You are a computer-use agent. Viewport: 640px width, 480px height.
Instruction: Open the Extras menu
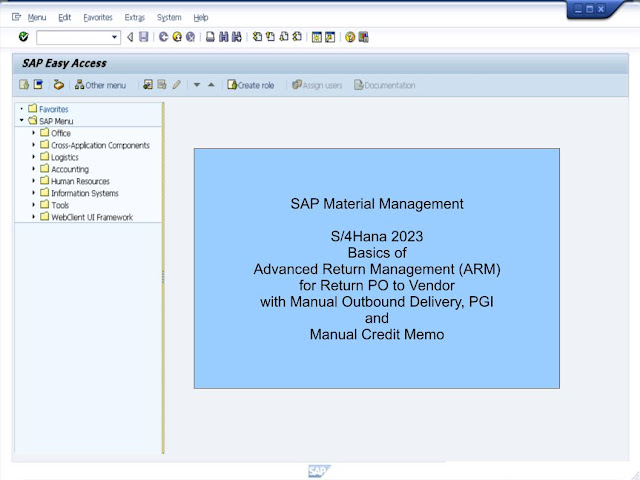click(135, 18)
